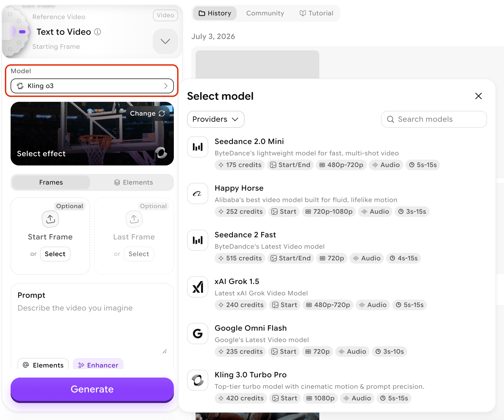
Task: Switch to the History tab
Action: 215,13
